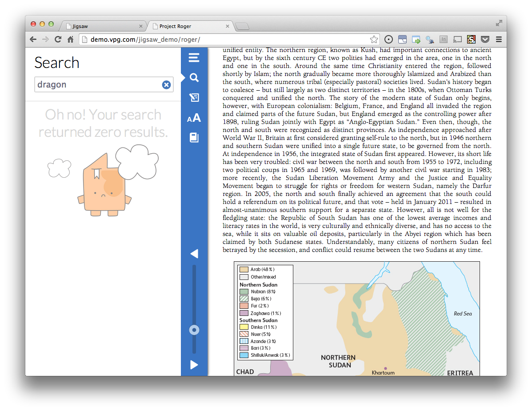Reload the page in the browser
Viewport: 532px width, 411px height.
point(58,40)
